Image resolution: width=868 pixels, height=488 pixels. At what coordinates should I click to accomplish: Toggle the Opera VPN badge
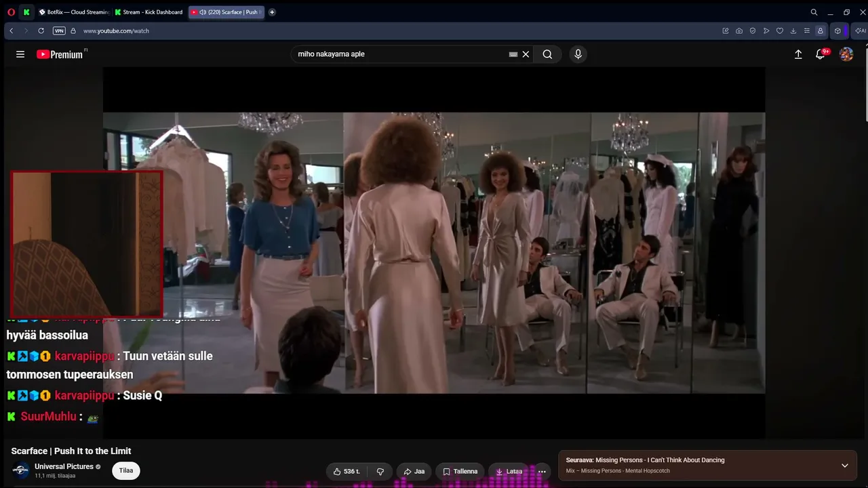[x=59, y=30]
